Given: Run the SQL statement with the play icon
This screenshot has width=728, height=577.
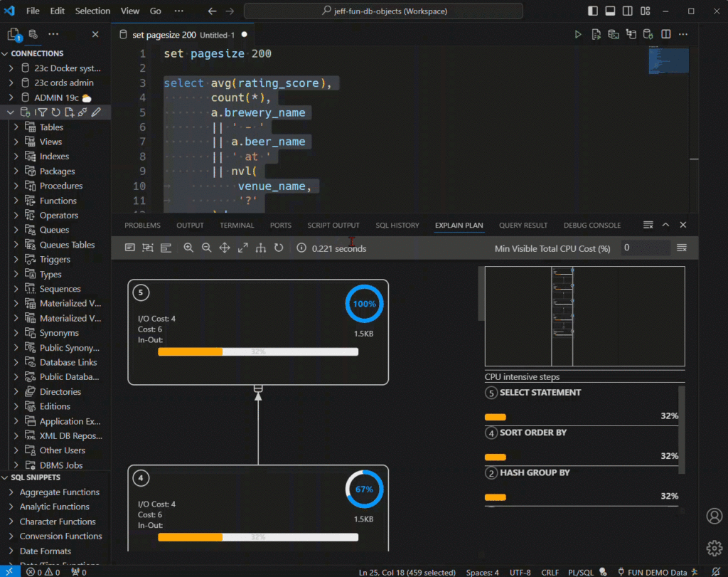Looking at the screenshot, I should click(x=578, y=34).
